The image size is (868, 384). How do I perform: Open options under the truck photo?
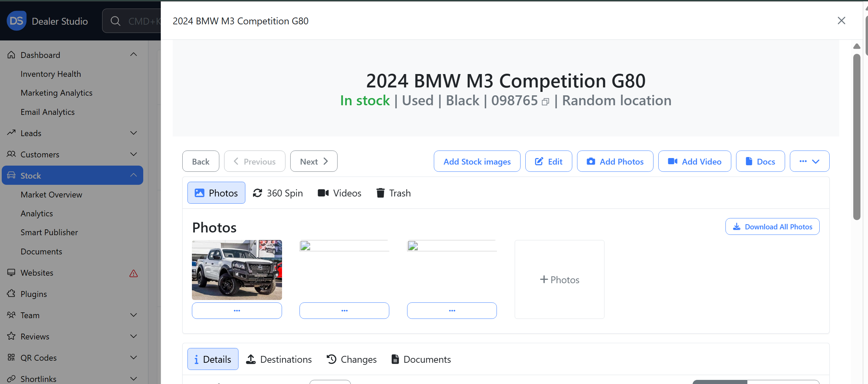tap(237, 311)
